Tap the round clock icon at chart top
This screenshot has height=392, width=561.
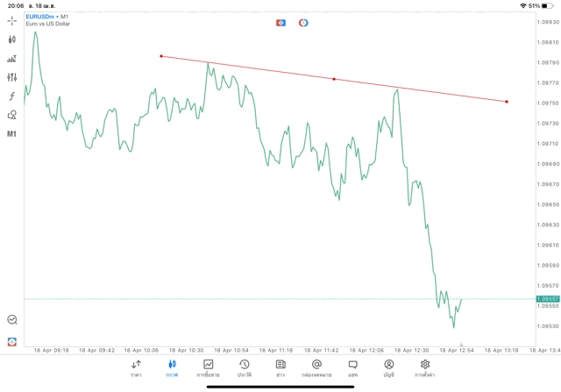pyautogui.click(x=303, y=22)
